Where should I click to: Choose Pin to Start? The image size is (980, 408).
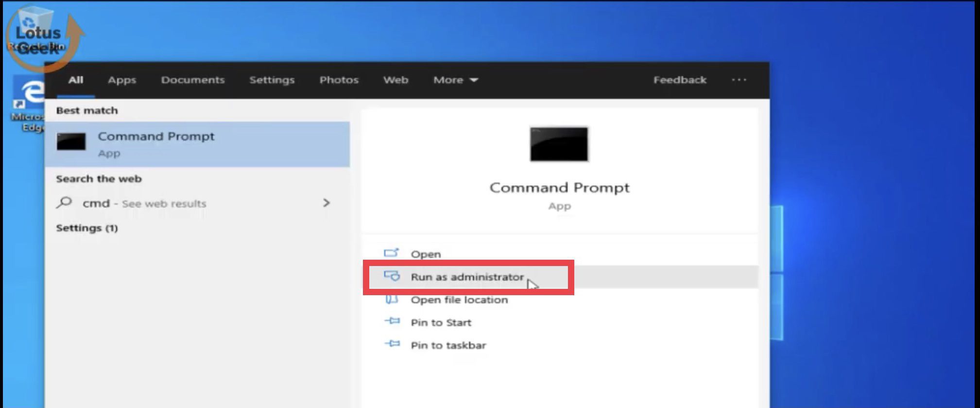coord(560,322)
